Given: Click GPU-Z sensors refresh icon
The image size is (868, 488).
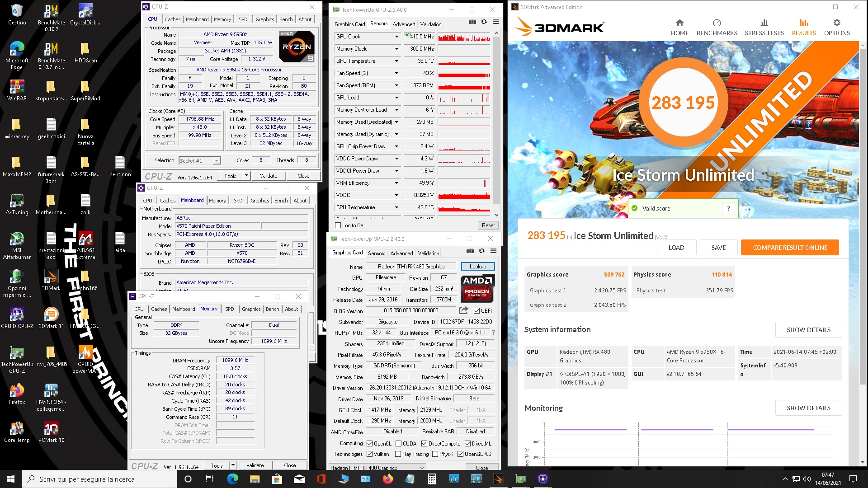Looking at the screenshot, I should coord(484,22).
